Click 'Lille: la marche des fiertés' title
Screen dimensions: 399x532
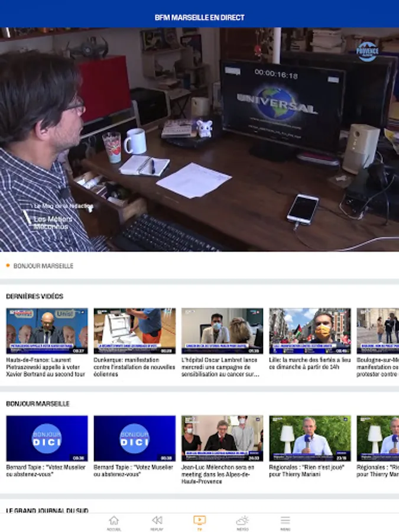(309, 364)
